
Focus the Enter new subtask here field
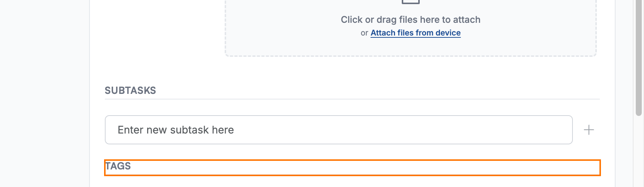tap(339, 130)
